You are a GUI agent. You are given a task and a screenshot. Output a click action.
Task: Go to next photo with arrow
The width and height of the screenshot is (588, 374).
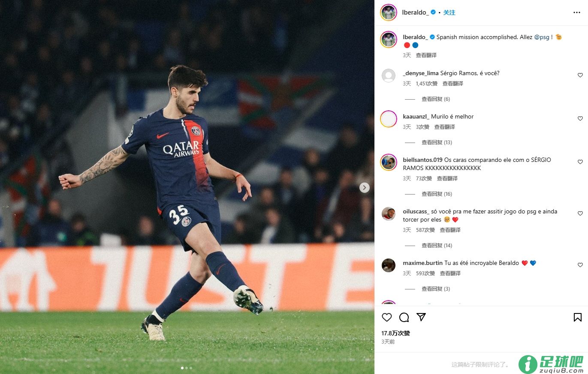[x=364, y=188]
